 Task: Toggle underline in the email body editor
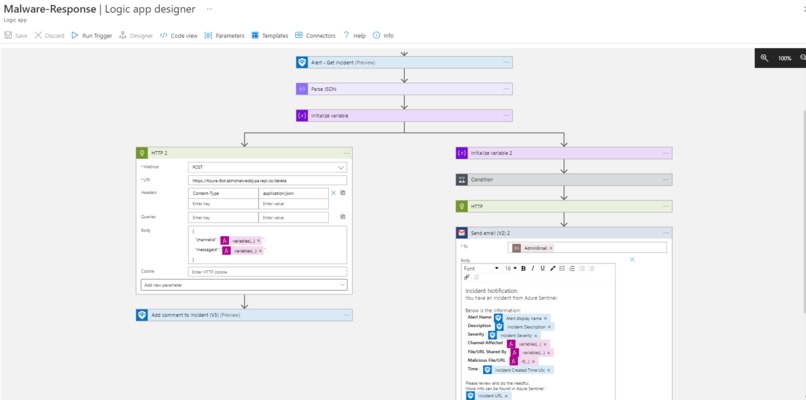click(x=542, y=268)
